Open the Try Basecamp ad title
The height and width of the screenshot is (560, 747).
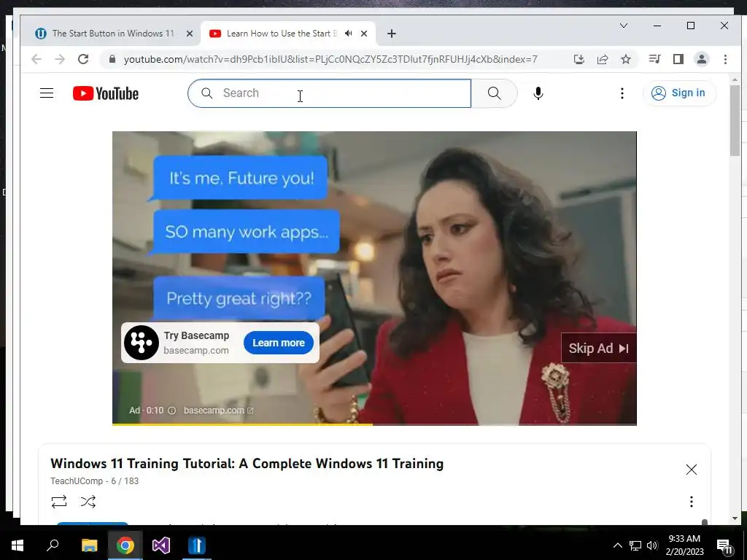[196, 335]
